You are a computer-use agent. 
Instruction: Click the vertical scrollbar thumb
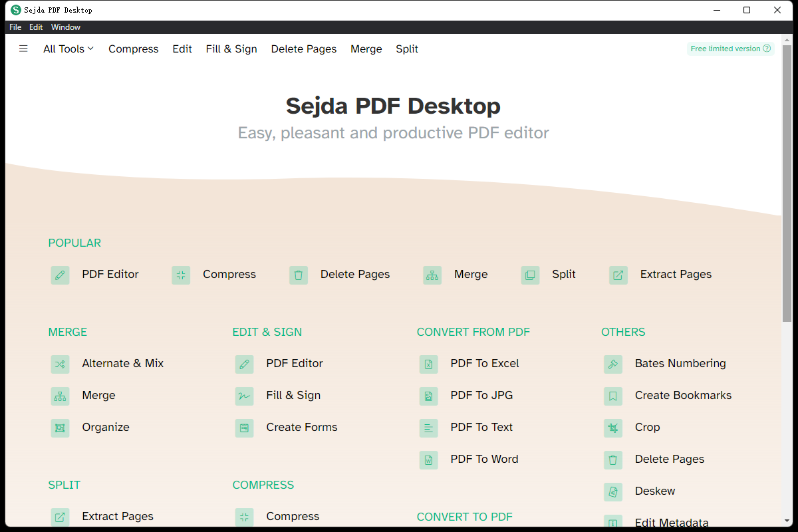point(787,180)
